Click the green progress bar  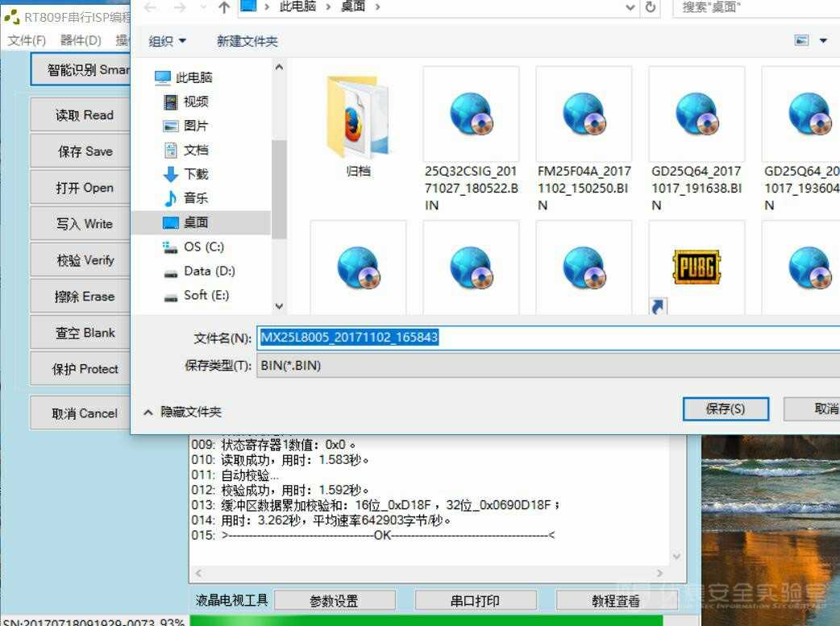[426, 620]
